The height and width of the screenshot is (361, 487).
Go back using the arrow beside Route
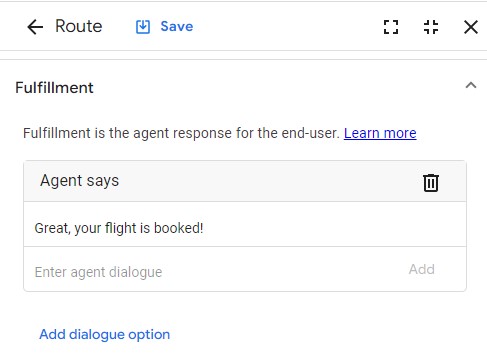[35, 27]
